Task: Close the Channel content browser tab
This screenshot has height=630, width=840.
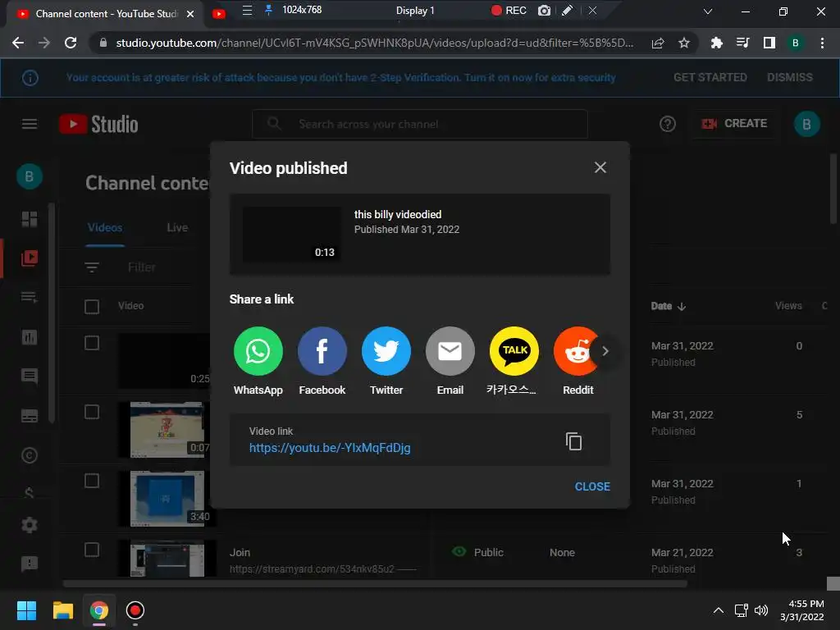Action: click(x=190, y=14)
